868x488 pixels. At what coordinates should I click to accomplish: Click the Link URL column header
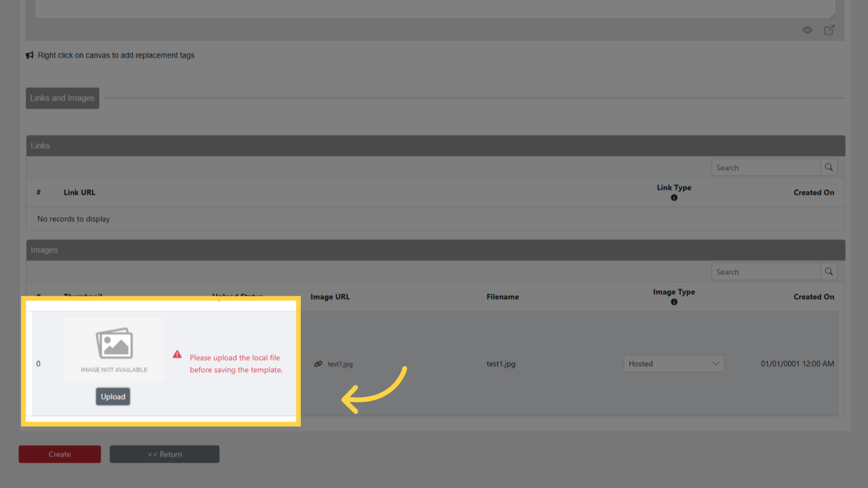pos(80,193)
